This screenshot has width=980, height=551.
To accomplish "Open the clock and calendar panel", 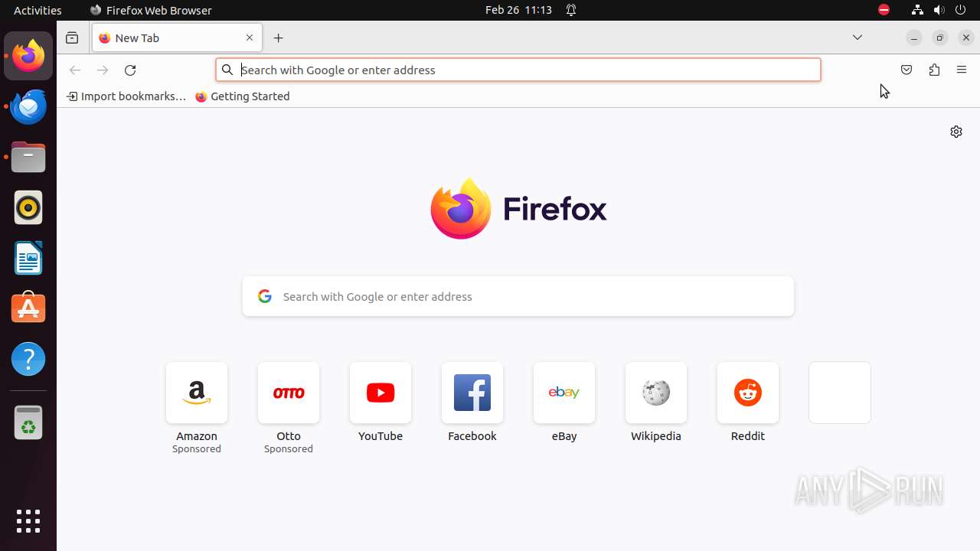I will (518, 10).
